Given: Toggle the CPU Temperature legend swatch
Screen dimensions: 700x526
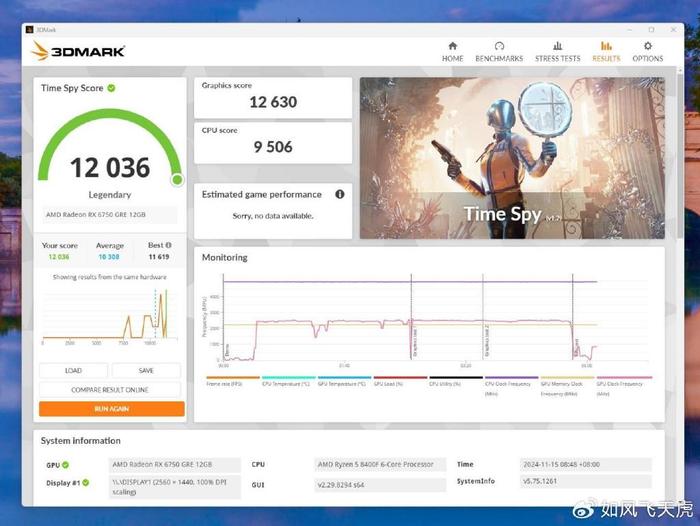Looking at the screenshot, I should click(x=288, y=378).
